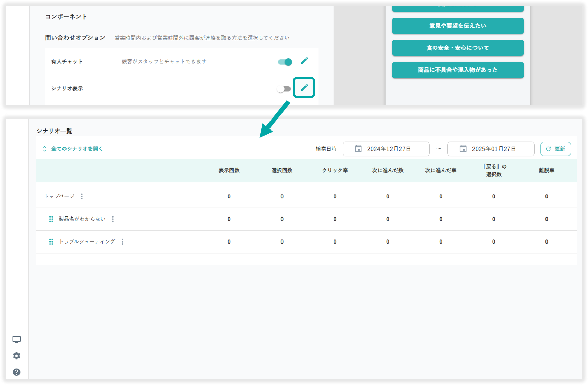Image resolution: width=588 pixels, height=385 pixels.
Task: Open the more menu for 製品名がわからない
Action: pos(113,219)
